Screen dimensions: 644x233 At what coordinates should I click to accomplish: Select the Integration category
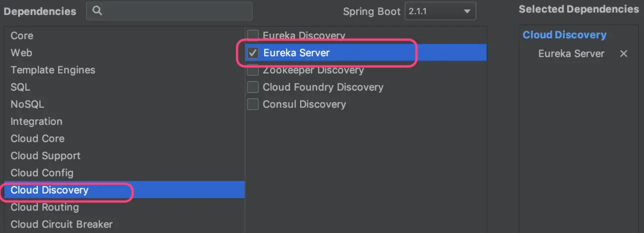[x=124, y=121]
